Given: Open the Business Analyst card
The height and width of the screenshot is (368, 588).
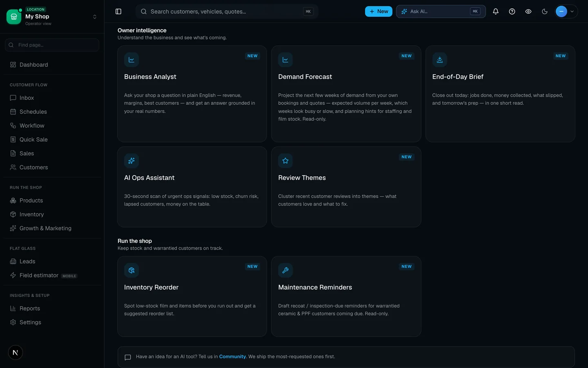Looking at the screenshot, I should click(192, 94).
